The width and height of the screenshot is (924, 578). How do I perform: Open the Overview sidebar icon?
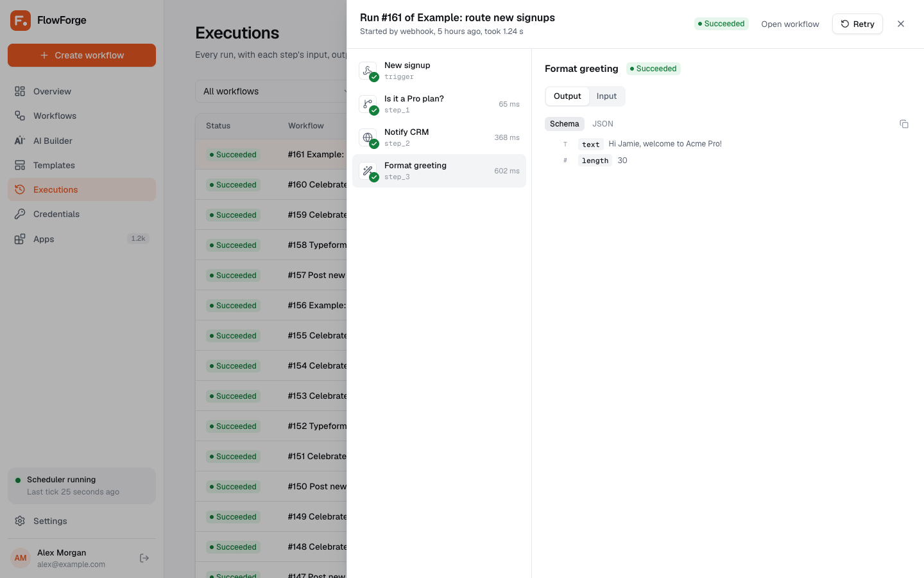click(x=20, y=91)
